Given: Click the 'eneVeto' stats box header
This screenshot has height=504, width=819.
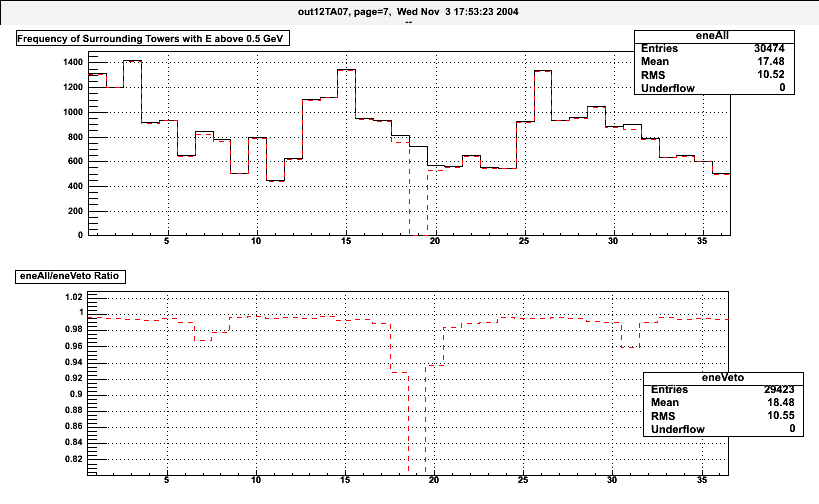Looking at the screenshot, I should tap(723, 378).
